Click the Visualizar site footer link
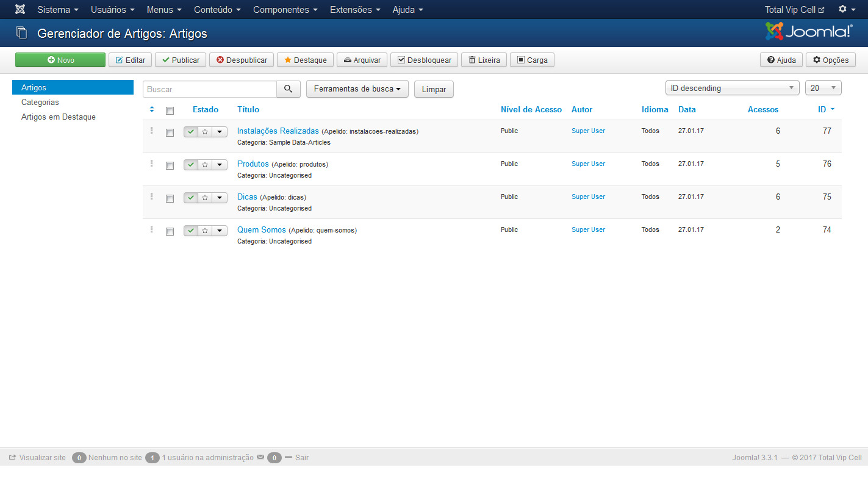The image size is (868, 484). (x=37, y=457)
